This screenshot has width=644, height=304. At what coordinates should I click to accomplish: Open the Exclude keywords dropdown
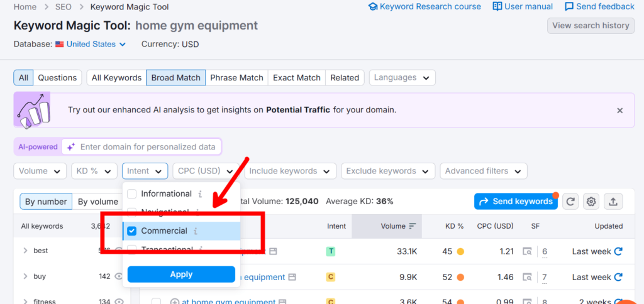click(x=387, y=171)
